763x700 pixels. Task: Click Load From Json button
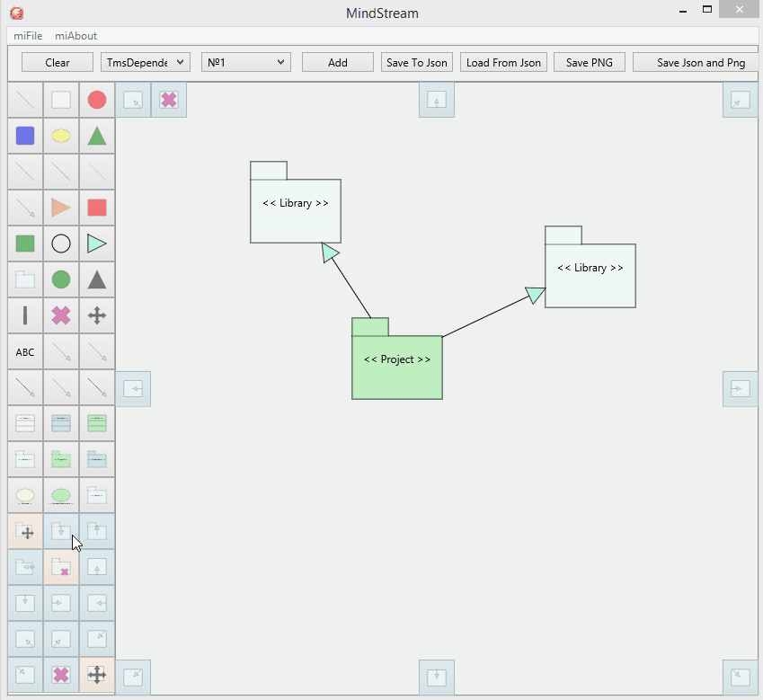coord(503,62)
